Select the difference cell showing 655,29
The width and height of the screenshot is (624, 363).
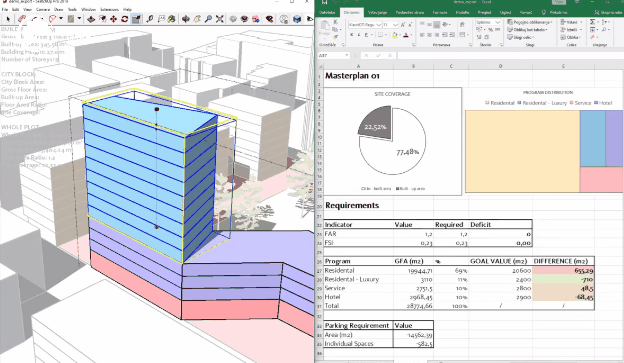pyautogui.click(x=563, y=270)
